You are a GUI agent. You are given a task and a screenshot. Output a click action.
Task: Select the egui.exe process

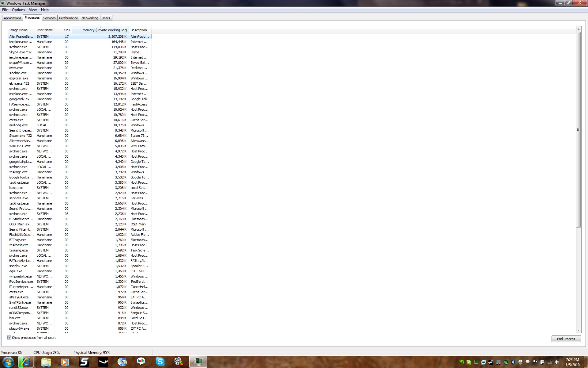(79, 271)
